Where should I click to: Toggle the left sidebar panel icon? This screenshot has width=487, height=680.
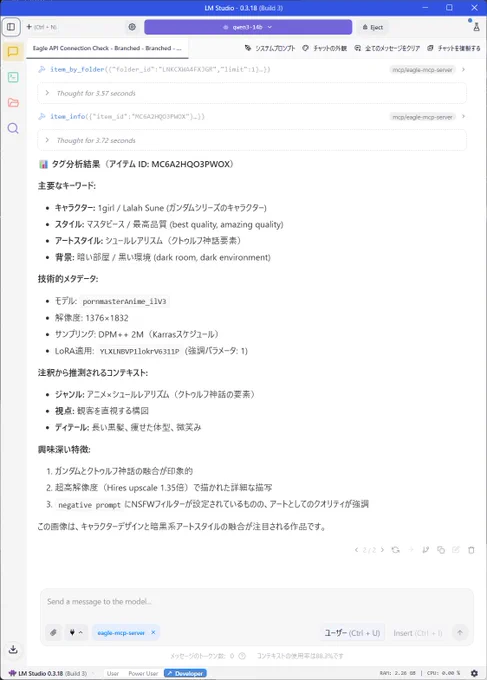tap(11, 27)
